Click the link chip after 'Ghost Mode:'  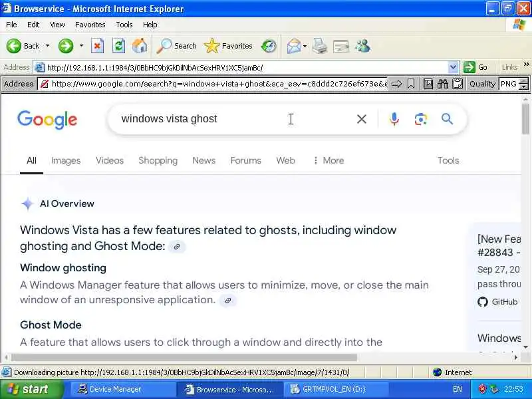click(177, 247)
